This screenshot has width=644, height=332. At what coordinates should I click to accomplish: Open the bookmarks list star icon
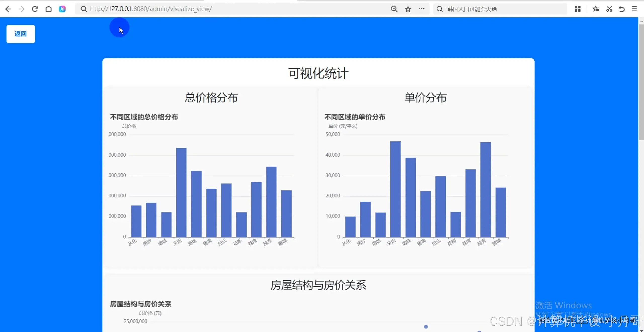click(x=596, y=9)
